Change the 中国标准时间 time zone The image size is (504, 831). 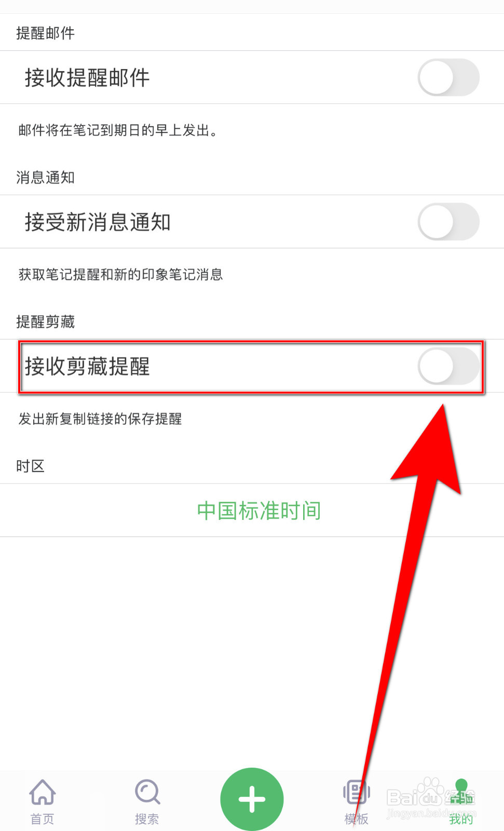(x=259, y=511)
